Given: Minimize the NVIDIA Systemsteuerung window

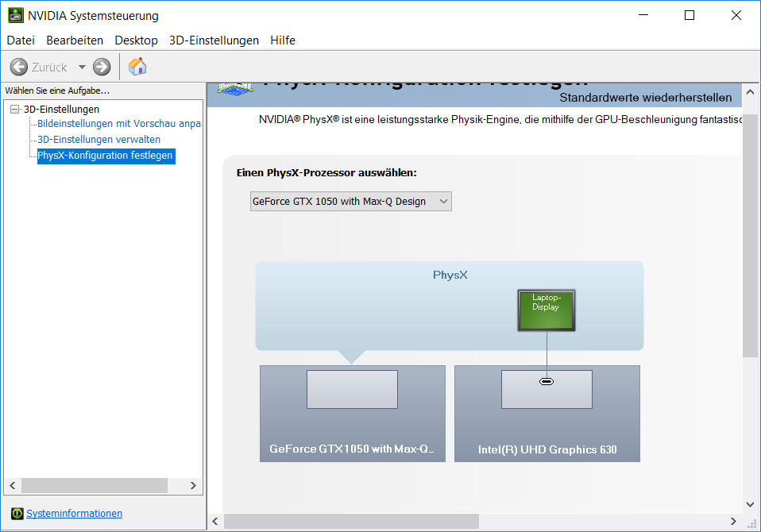Looking at the screenshot, I should (643, 16).
